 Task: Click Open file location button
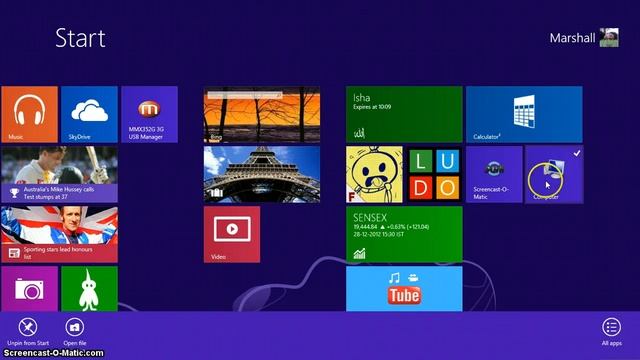point(75,331)
